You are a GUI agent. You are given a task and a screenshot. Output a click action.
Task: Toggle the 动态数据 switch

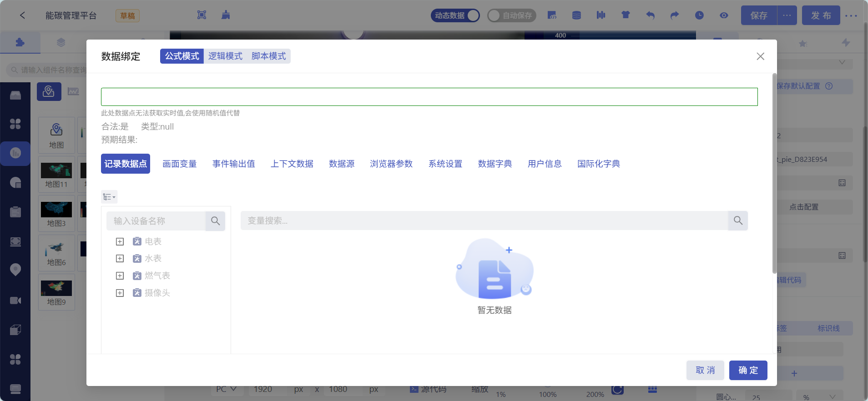tap(455, 15)
